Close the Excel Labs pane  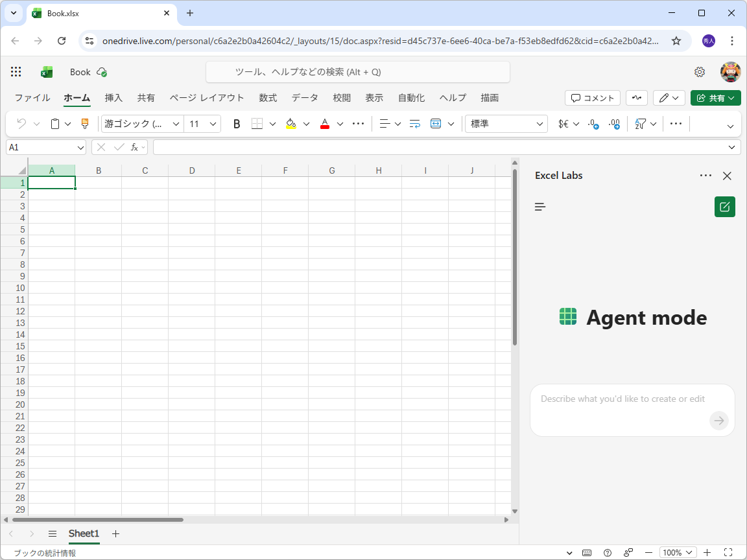(x=727, y=176)
